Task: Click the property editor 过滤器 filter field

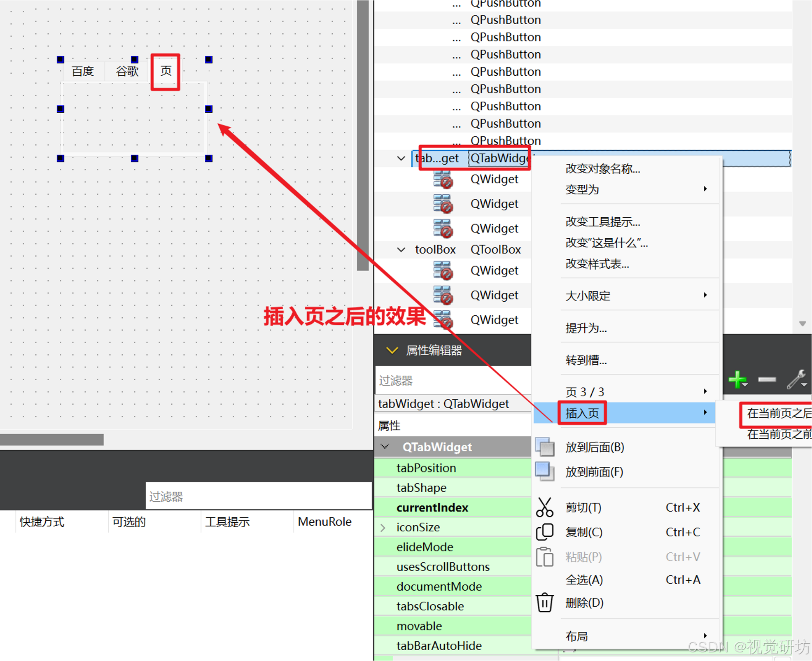Action: (453, 380)
